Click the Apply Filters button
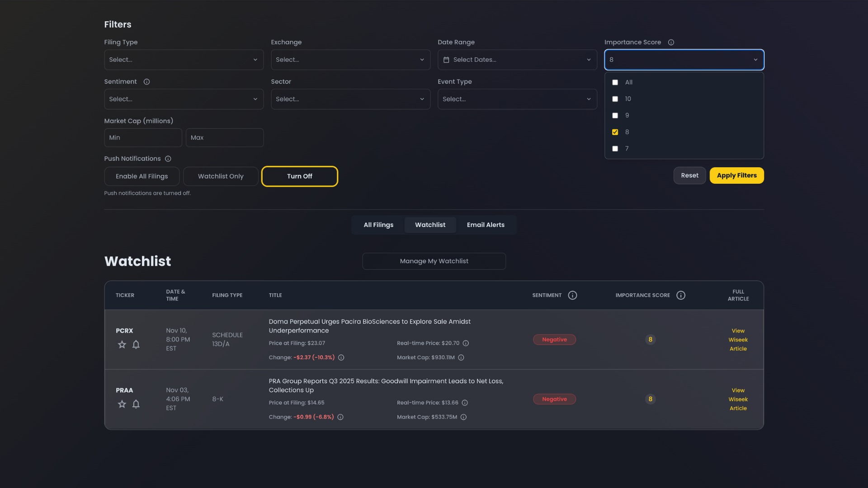This screenshot has width=868, height=488. pyautogui.click(x=736, y=175)
